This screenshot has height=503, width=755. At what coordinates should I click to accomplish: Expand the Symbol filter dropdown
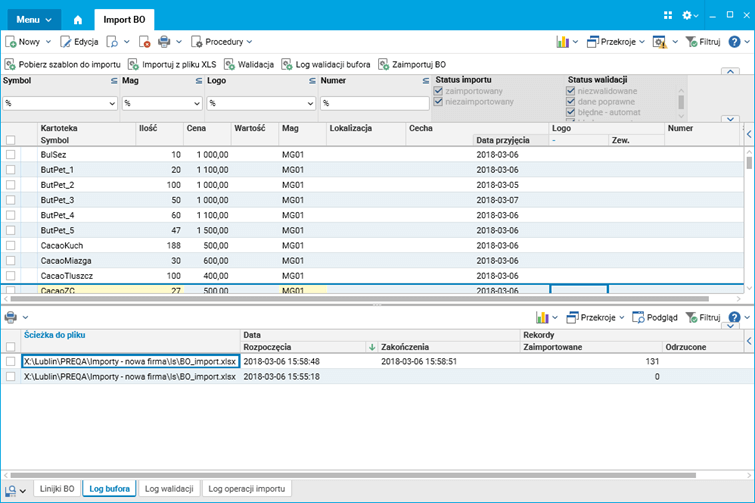click(111, 103)
